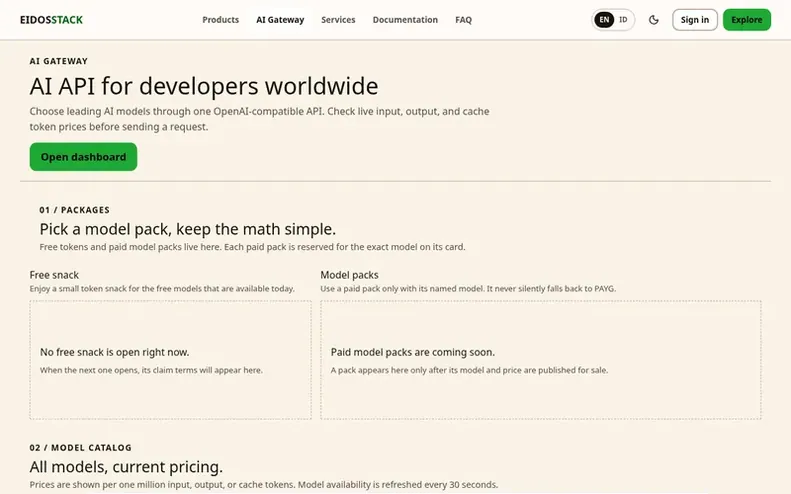This screenshot has height=494, width=791.
Task: Click the EIDOSSTACK logo
Action: [x=51, y=20]
